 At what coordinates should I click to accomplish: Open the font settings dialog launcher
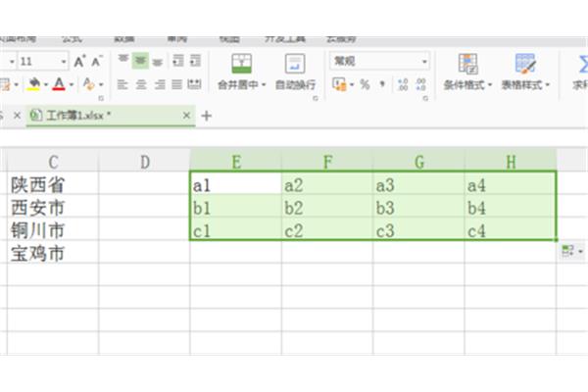[x=101, y=98]
